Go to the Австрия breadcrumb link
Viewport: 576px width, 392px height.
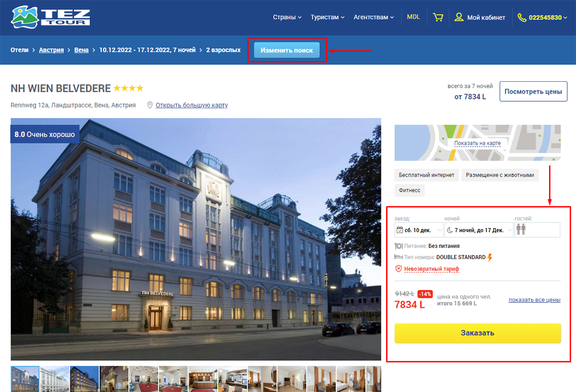pyautogui.click(x=51, y=50)
